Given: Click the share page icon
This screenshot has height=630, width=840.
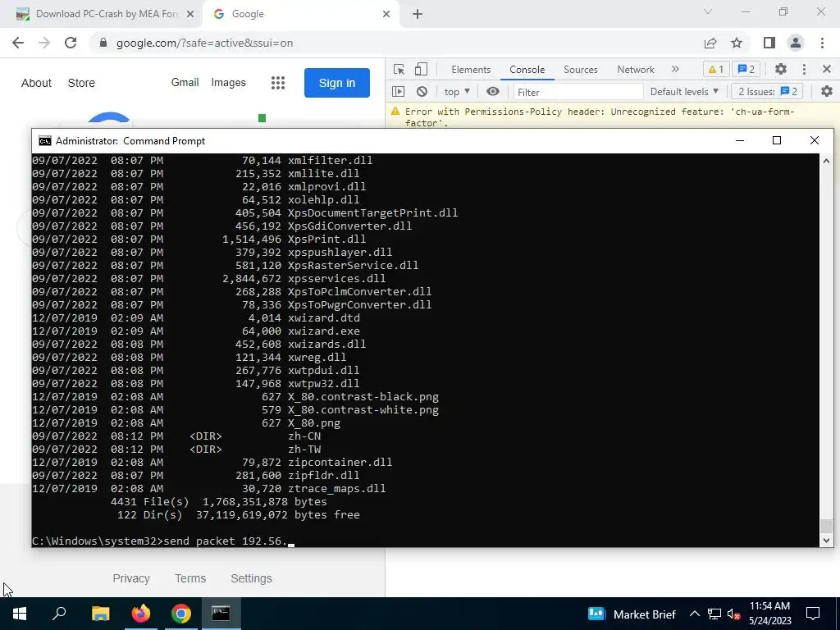Looking at the screenshot, I should click(710, 43).
